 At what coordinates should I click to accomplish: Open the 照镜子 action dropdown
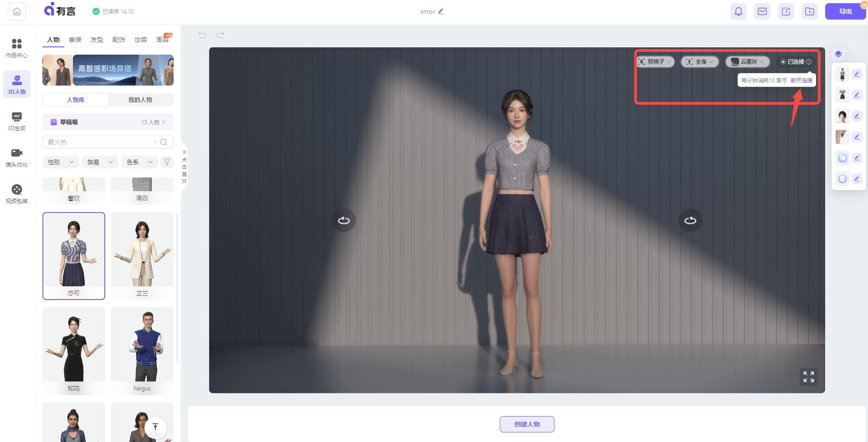point(655,62)
